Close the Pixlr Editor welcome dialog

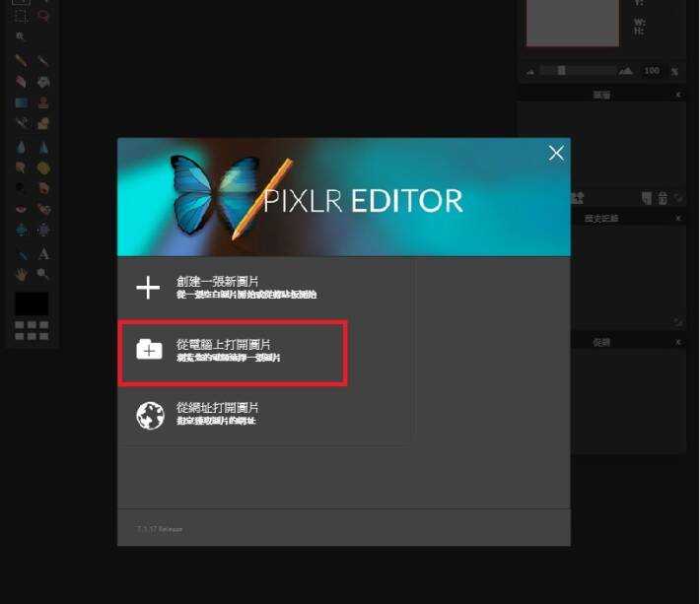pyautogui.click(x=556, y=153)
